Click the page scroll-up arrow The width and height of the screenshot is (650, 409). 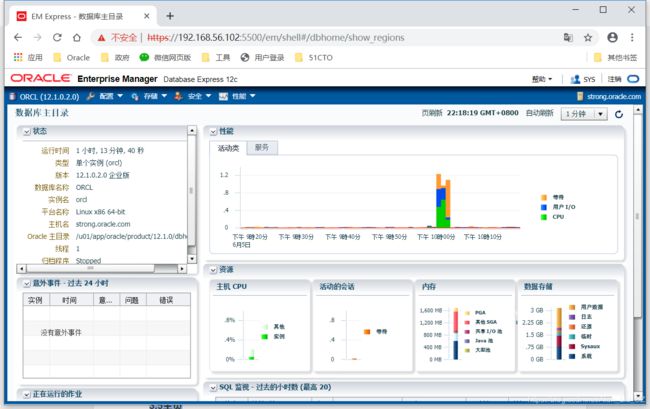point(638,111)
